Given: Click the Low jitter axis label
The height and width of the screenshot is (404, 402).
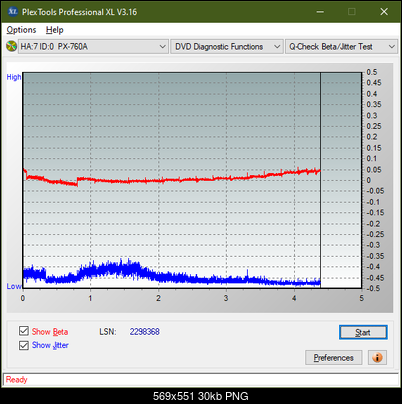Looking at the screenshot, I should click(14, 286).
